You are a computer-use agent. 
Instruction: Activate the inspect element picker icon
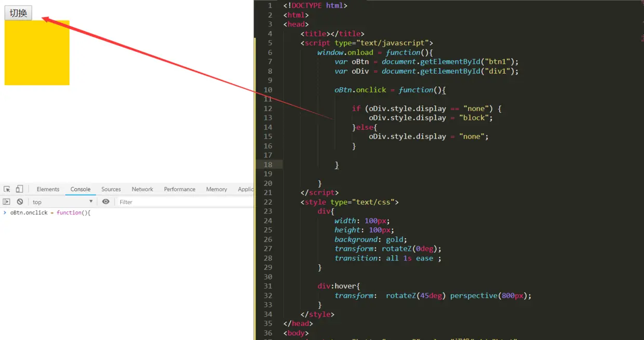coord(7,189)
